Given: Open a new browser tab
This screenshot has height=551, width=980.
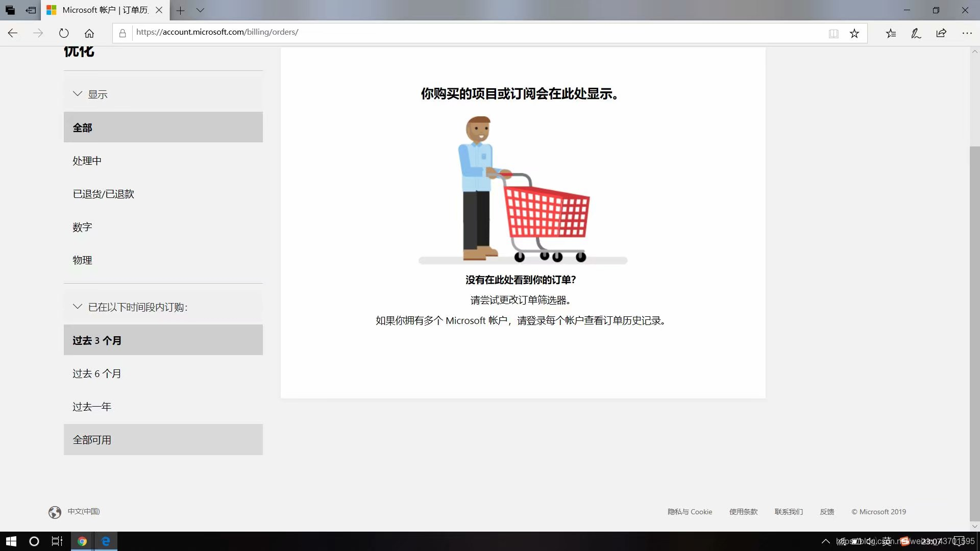Looking at the screenshot, I should point(180,10).
